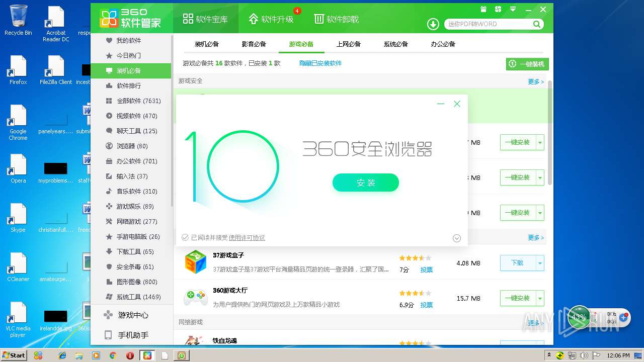Select 装机必备 in sidebar
Viewport: 644px width, 362px height.
pyautogui.click(x=131, y=70)
